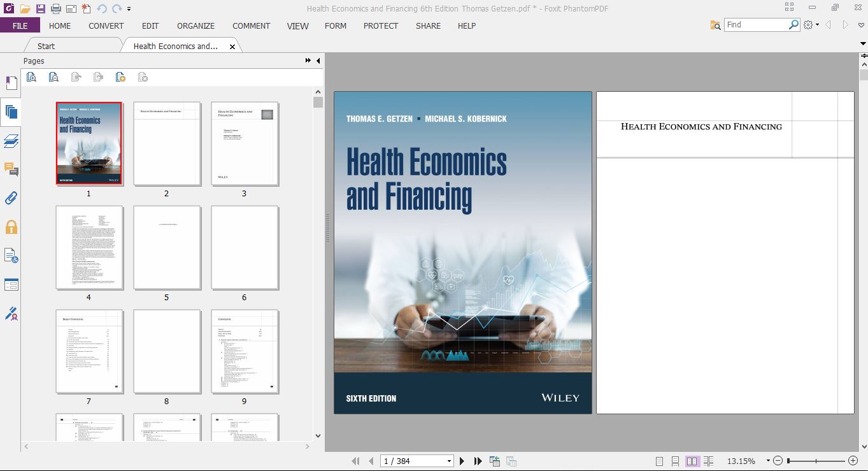Click the heart favorites icon
This screenshot has width=868, height=471.
coord(862,25)
